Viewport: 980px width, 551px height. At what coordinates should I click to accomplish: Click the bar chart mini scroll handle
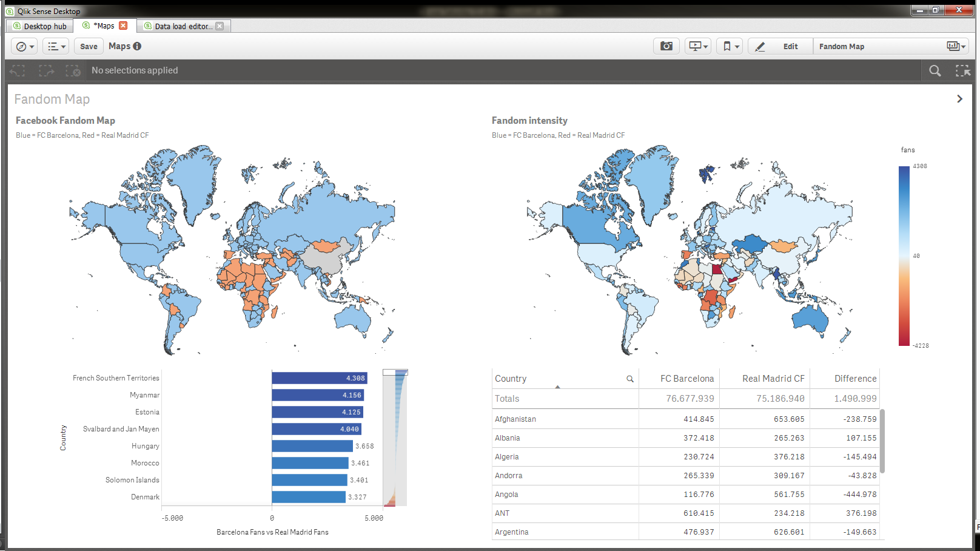click(x=395, y=372)
